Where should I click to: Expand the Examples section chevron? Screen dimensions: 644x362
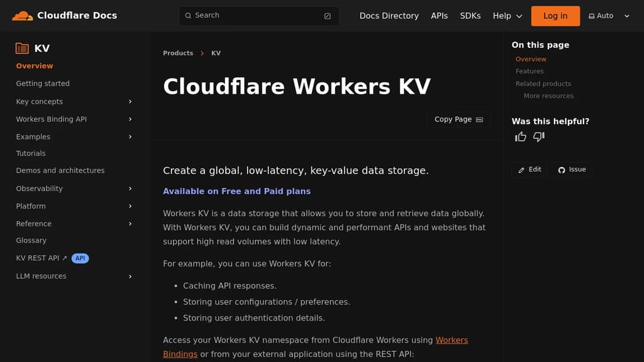click(130, 136)
